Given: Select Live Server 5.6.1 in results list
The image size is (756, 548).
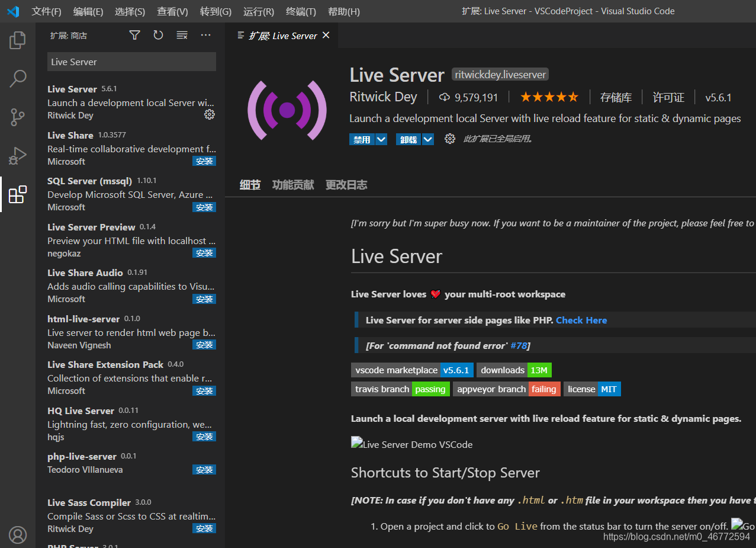Looking at the screenshot, I should coord(130,102).
